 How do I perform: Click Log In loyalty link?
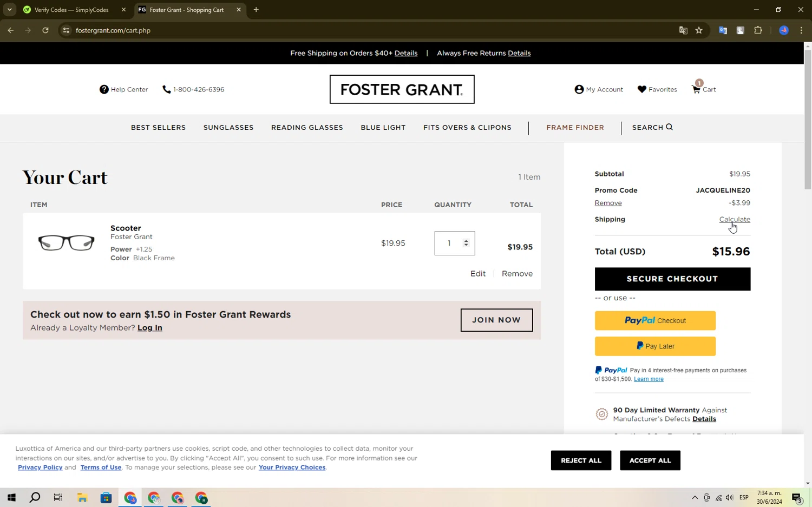[150, 328]
